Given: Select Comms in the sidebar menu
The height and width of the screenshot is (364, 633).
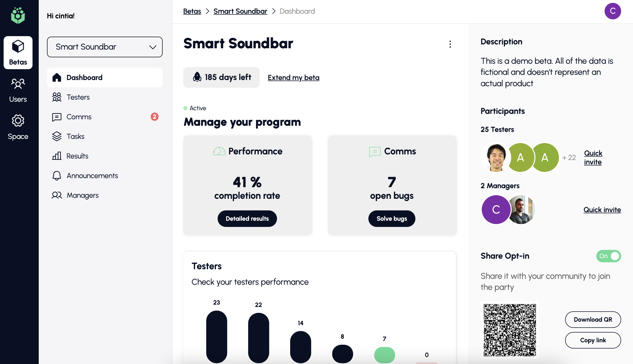Looking at the screenshot, I should coord(79,117).
